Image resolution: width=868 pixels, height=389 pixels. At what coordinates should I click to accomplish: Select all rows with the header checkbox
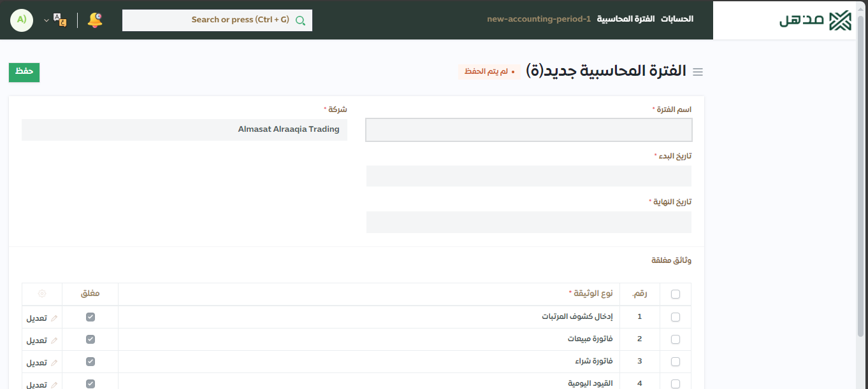[x=676, y=294]
